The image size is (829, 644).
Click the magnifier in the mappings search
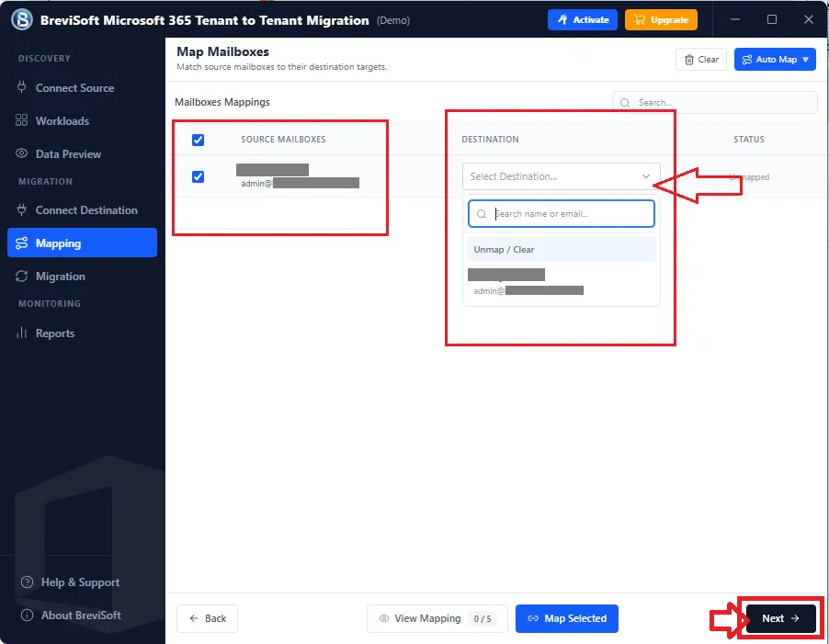(625, 103)
